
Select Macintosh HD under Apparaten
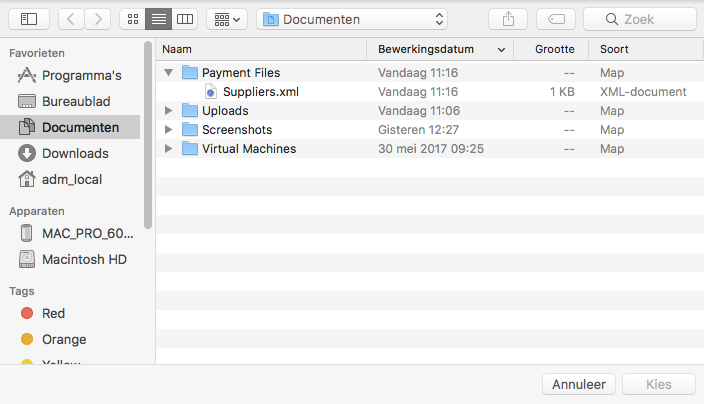click(84, 259)
